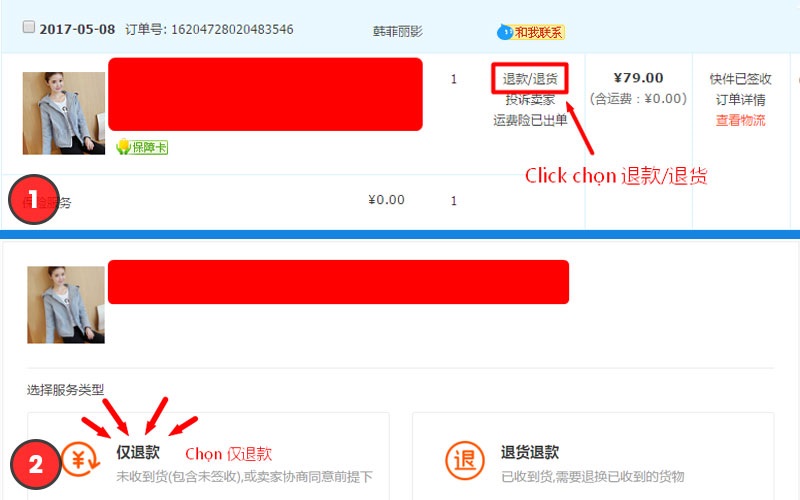Click the red 查看物流 logistics link

[x=740, y=120]
